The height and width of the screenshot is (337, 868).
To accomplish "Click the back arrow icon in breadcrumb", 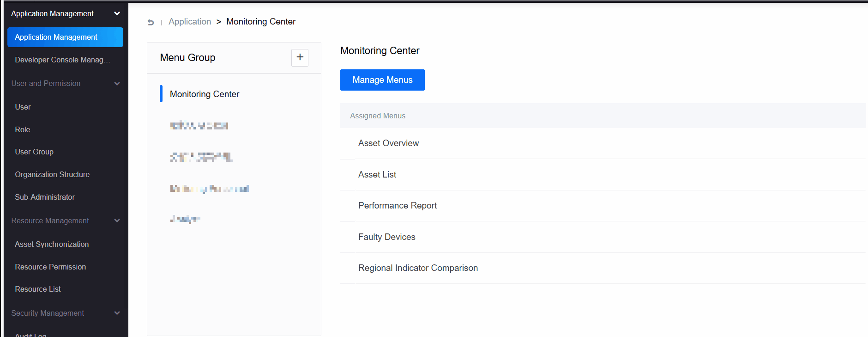I will 151,22.
